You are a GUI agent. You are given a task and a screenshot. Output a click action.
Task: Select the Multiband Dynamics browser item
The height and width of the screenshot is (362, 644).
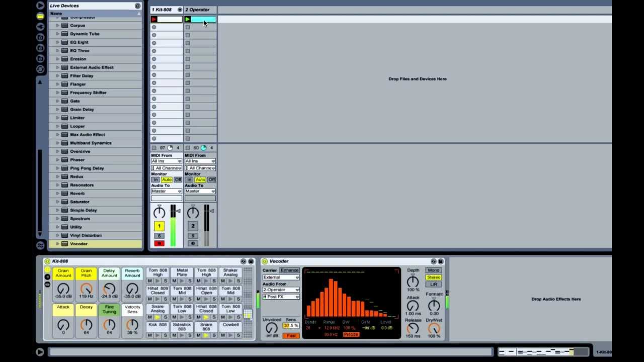(96, 143)
